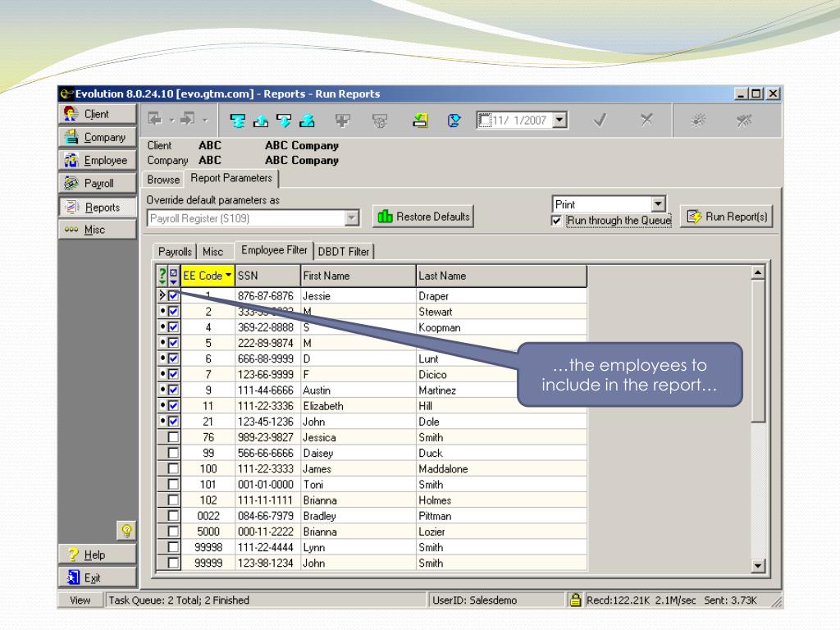Open the Print output destination dropdown
This screenshot has height=630, width=840.
point(659,204)
